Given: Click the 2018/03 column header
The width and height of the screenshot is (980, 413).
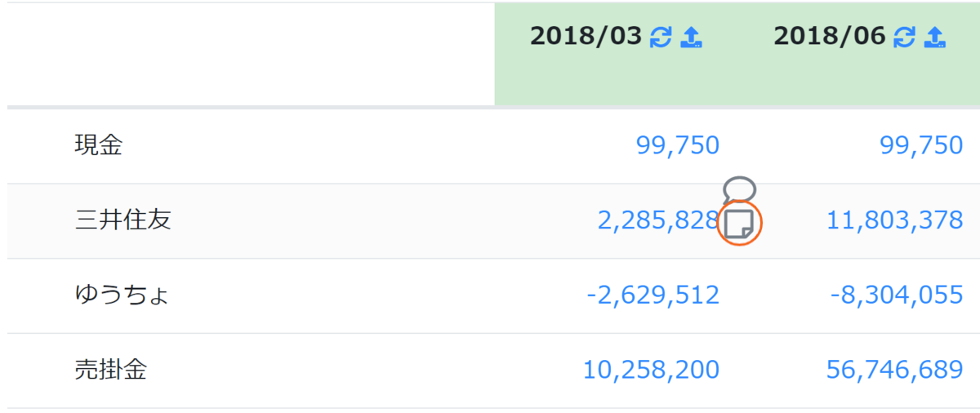Looking at the screenshot, I should tap(586, 37).
